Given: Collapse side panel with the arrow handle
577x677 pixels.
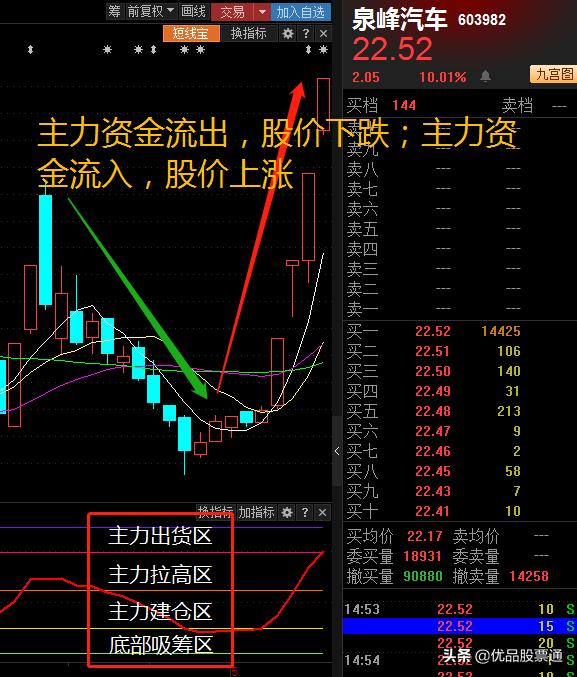Looking at the screenshot, I should pos(337,451).
